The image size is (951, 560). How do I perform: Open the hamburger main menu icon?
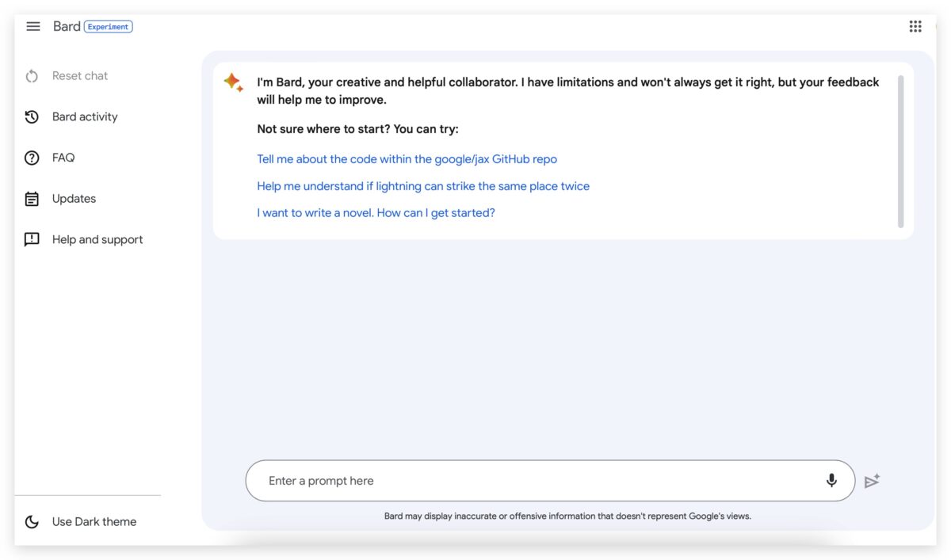pos(32,26)
